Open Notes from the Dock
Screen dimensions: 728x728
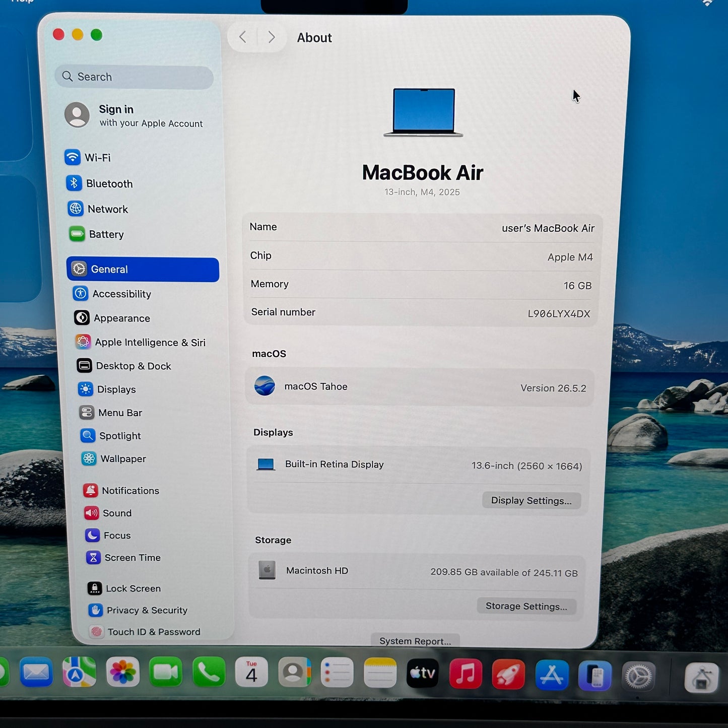[x=380, y=673]
